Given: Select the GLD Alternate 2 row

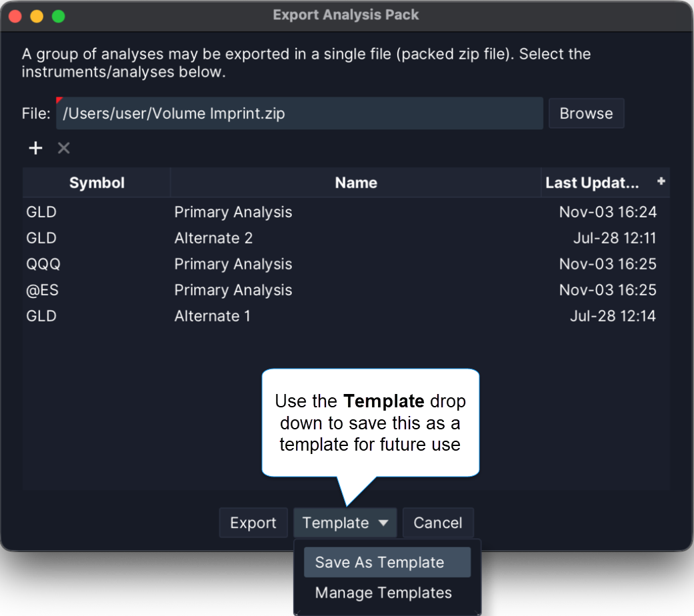Looking at the screenshot, I should (213, 238).
